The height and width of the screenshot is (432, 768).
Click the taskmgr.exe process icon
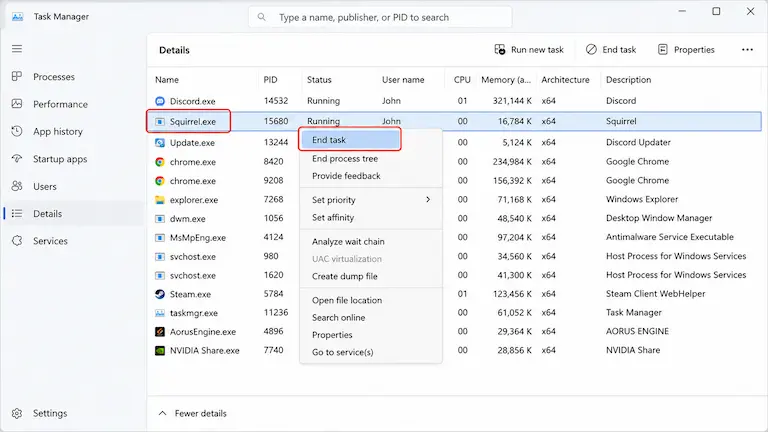pyautogui.click(x=160, y=312)
